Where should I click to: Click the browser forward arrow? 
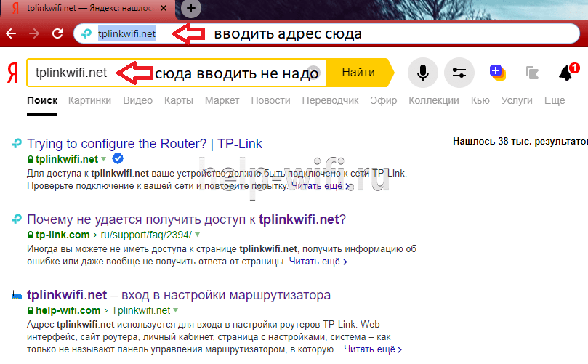34,33
